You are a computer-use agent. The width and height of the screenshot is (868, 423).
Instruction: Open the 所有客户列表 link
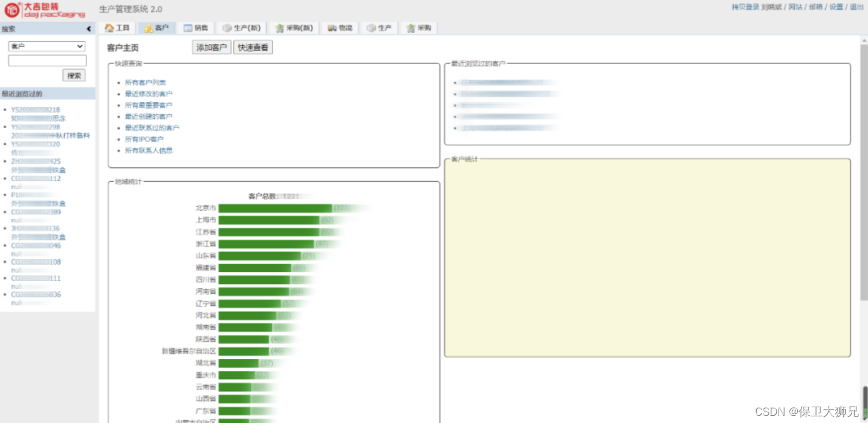pos(145,82)
